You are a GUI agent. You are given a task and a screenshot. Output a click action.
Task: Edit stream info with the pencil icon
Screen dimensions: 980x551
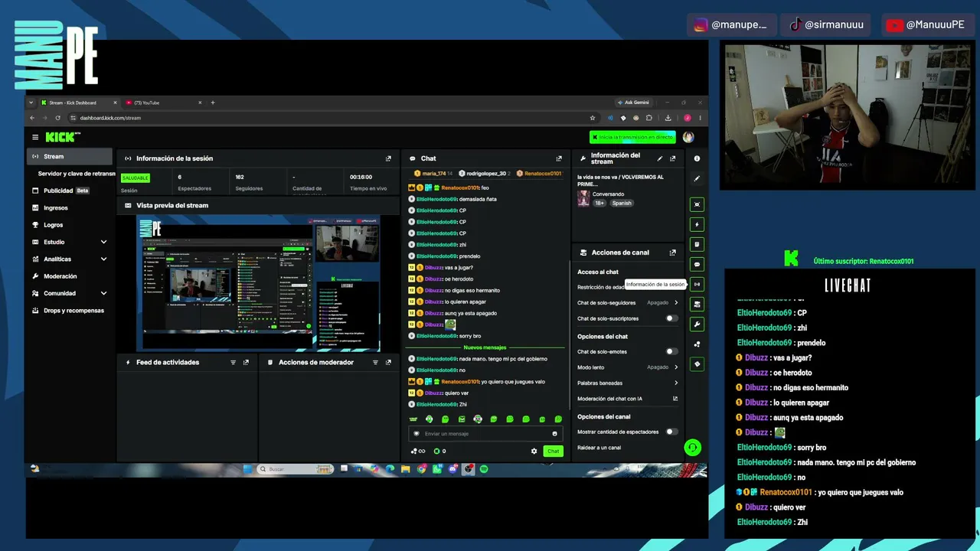tap(660, 158)
